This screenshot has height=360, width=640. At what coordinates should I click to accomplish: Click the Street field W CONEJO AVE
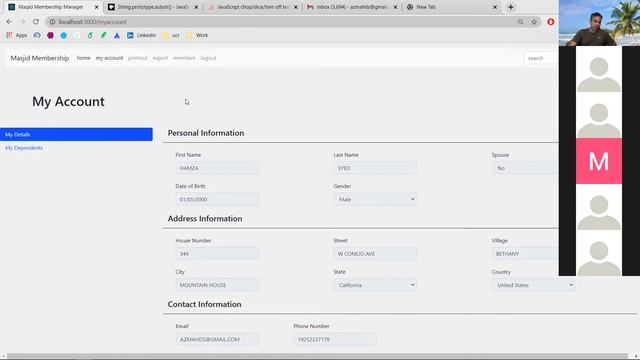tap(375, 253)
